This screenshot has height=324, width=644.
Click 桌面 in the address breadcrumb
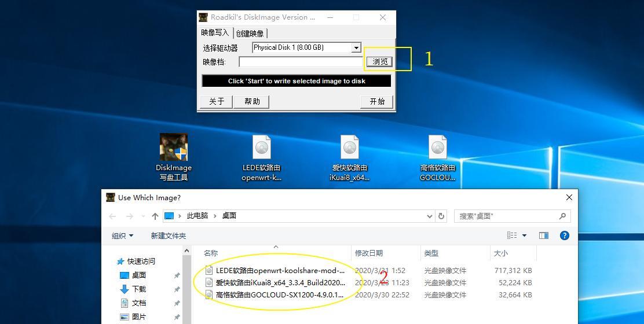pyautogui.click(x=229, y=216)
